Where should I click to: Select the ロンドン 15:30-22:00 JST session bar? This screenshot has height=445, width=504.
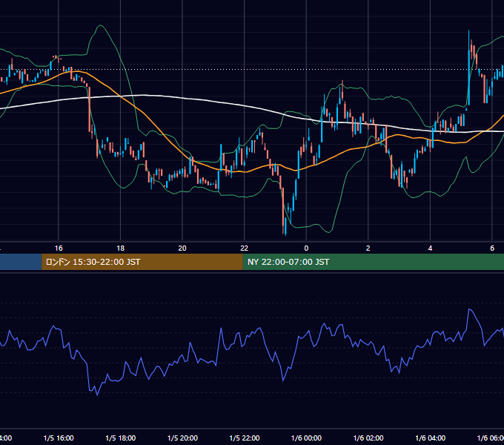point(142,262)
